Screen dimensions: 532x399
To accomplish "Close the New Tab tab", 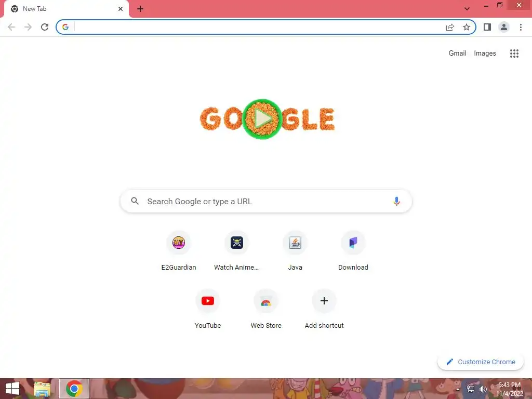I will click(x=121, y=9).
